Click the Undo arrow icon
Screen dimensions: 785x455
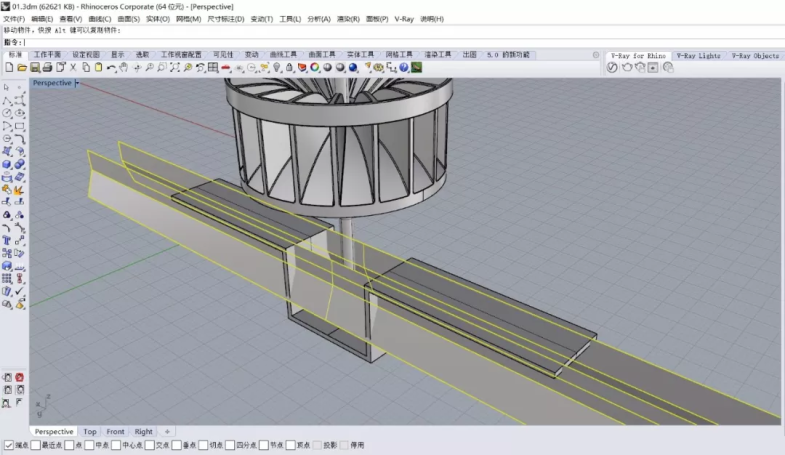click(111, 68)
